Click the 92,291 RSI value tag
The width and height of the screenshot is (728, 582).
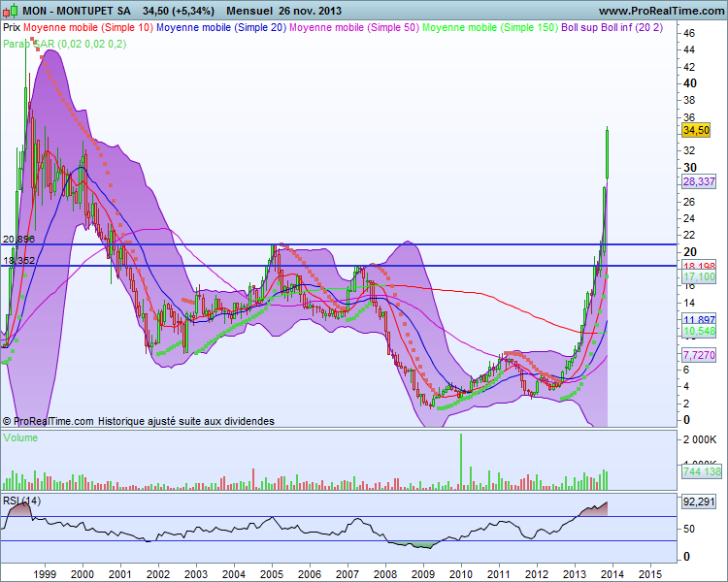click(x=699, y=501)
